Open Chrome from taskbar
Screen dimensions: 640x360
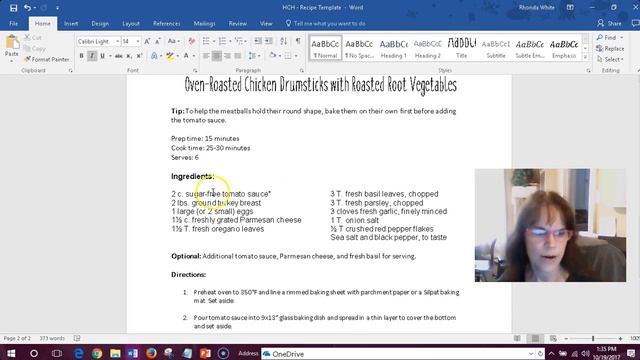97,353
